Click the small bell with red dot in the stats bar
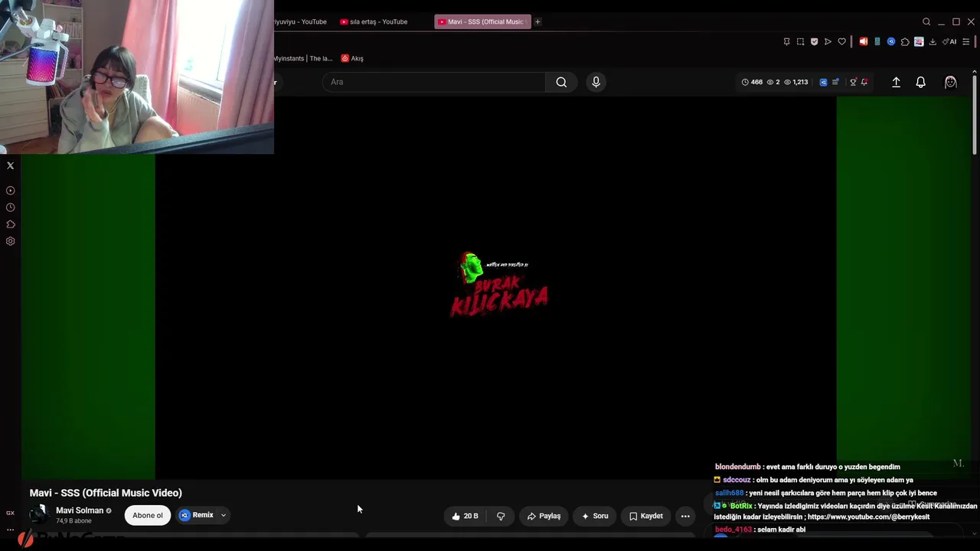This screenshot has width=980, height=551. click(864, 82)
